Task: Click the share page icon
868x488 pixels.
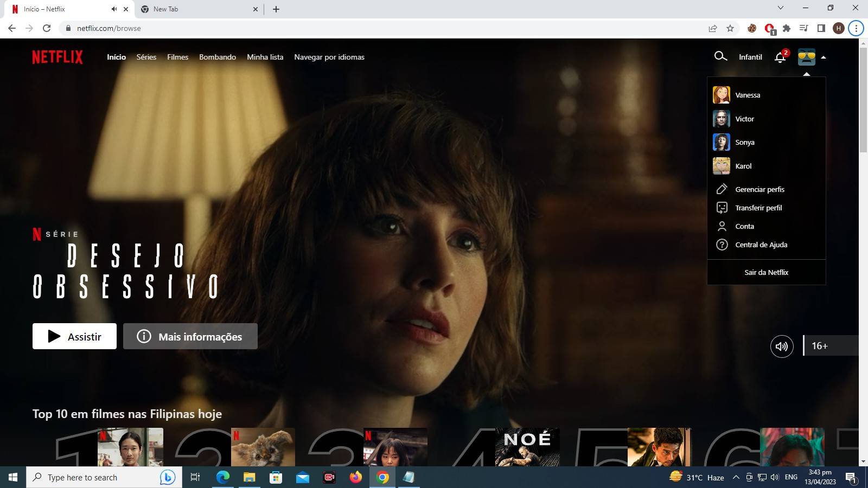Action: pos(713,28)
